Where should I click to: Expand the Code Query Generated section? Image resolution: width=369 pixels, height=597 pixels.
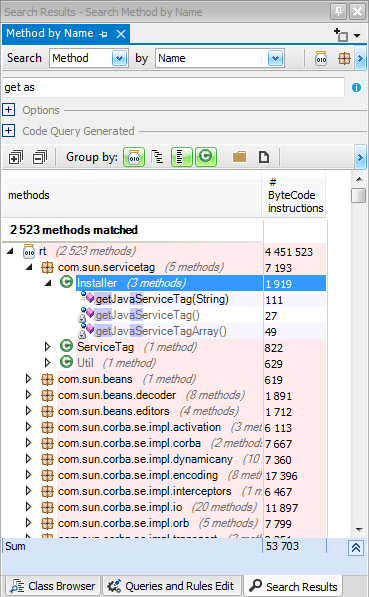(8, 131)
